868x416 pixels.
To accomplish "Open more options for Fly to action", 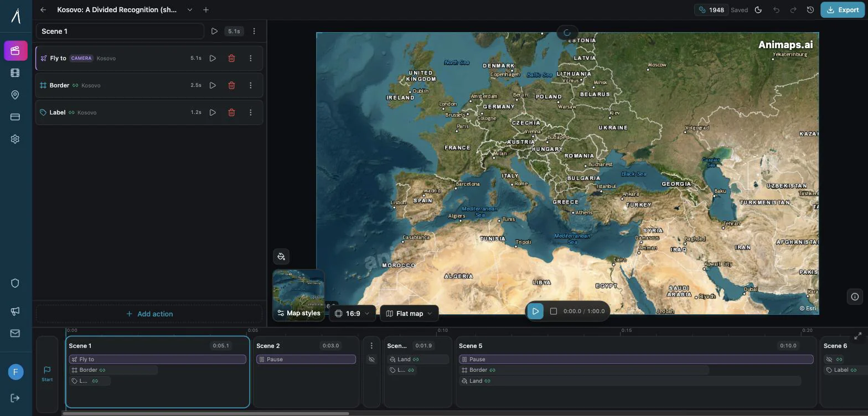I will (250, 58).
